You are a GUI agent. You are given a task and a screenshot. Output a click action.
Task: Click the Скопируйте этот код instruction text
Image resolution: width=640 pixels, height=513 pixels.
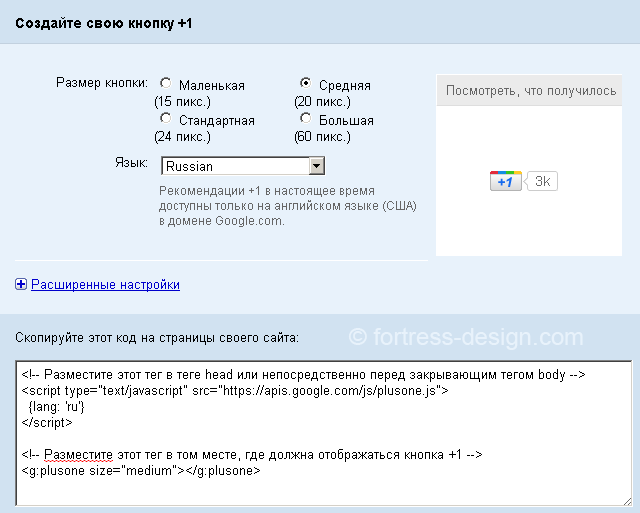click(x=157, y=338)
